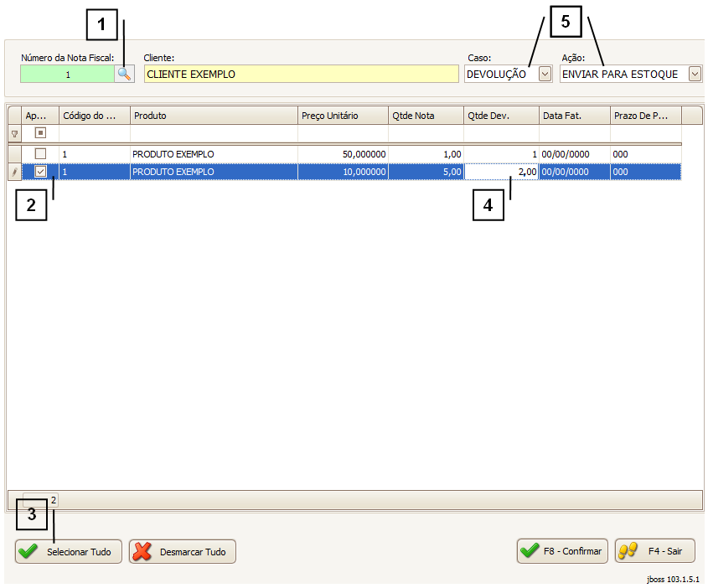Uncheck the selected second row checkbox

tap(40, 172)
